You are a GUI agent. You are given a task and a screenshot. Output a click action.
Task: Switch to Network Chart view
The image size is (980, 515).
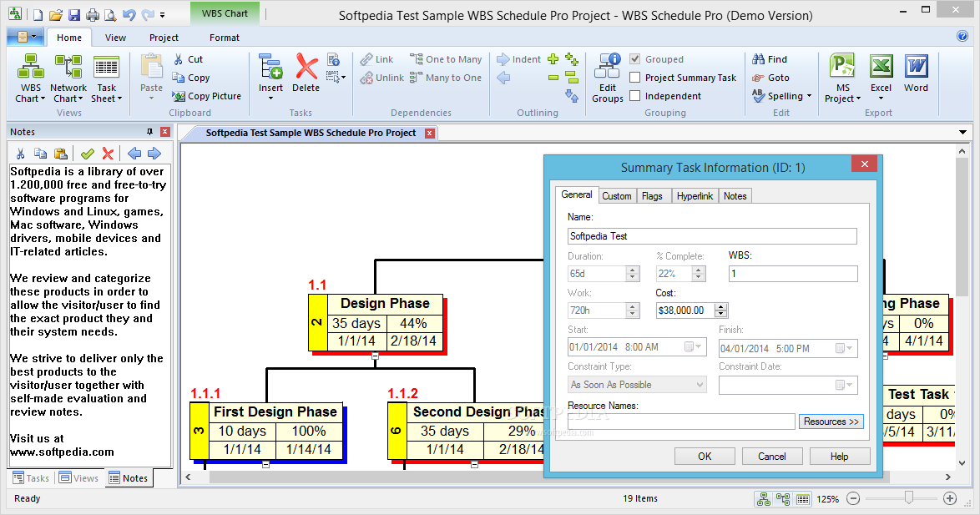coord(68,78)
